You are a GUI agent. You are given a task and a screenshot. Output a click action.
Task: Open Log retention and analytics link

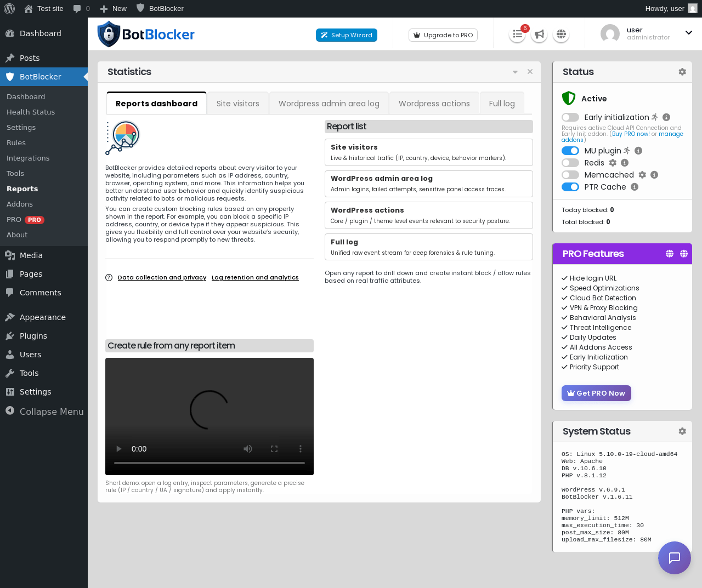[255, 277]
